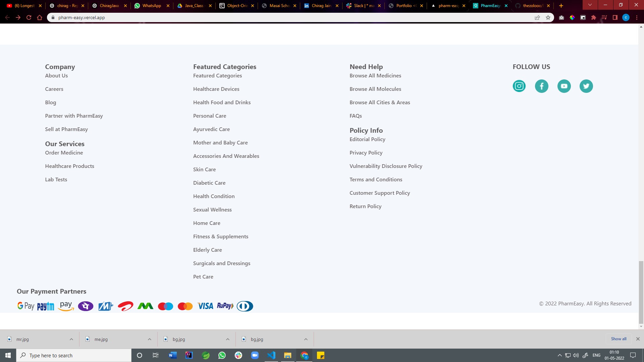This screenshot has width=644, height=362.
Task: Close the downloads bar
Action: [x=638, y=339]
